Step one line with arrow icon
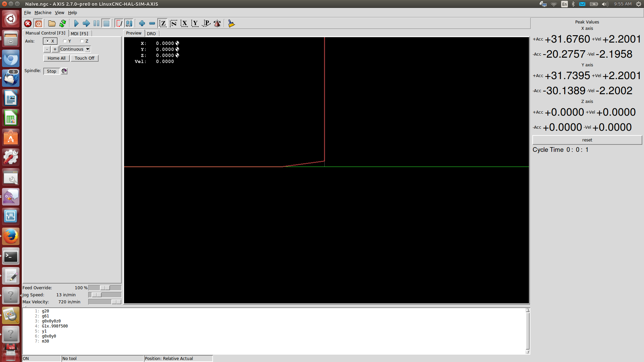The height and width of the screenshot is (362, 644). tap(86, 23)
